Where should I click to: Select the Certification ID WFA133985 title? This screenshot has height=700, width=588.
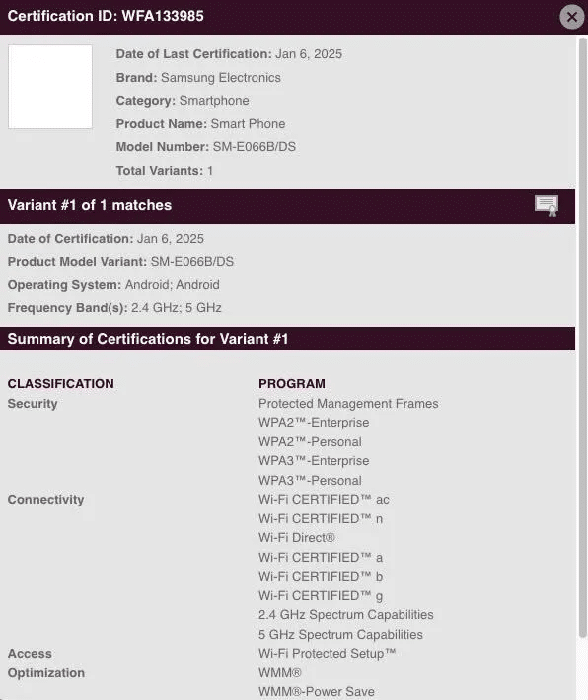(x=106, y=16)
